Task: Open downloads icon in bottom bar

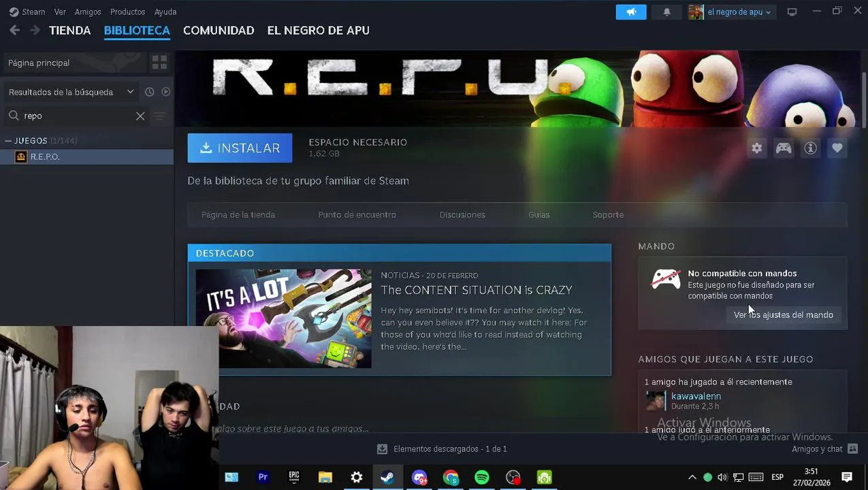Action: [382, 449]
